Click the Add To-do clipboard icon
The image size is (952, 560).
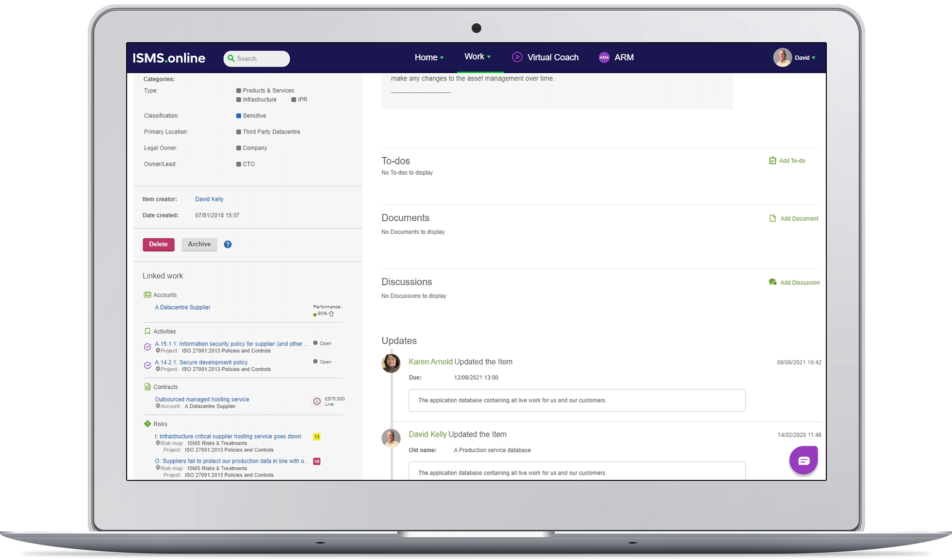[x=772, y=161]
